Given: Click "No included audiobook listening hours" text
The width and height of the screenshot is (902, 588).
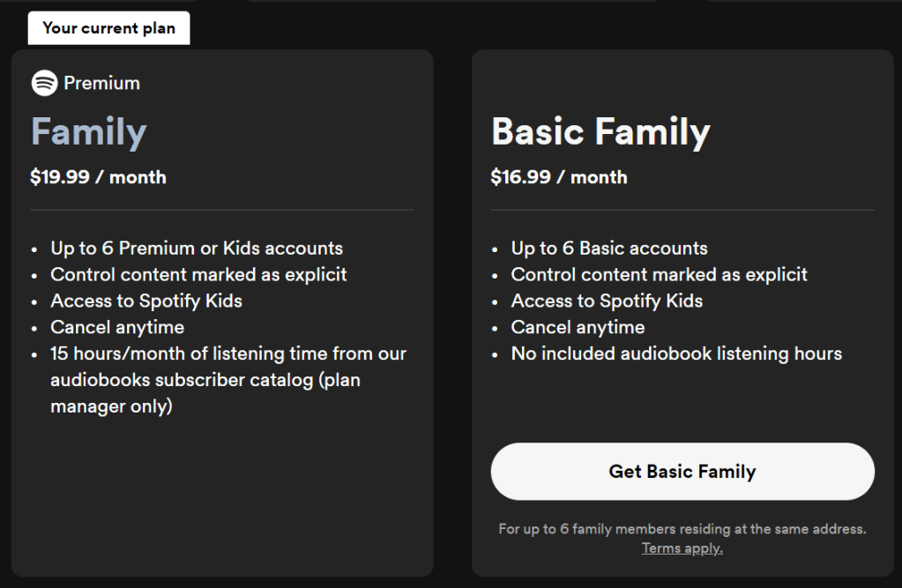Looking at the screenshot, I should 676,354.
